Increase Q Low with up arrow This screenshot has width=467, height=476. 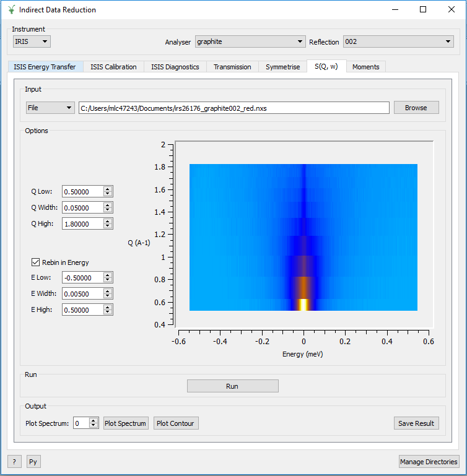[108, 189]
